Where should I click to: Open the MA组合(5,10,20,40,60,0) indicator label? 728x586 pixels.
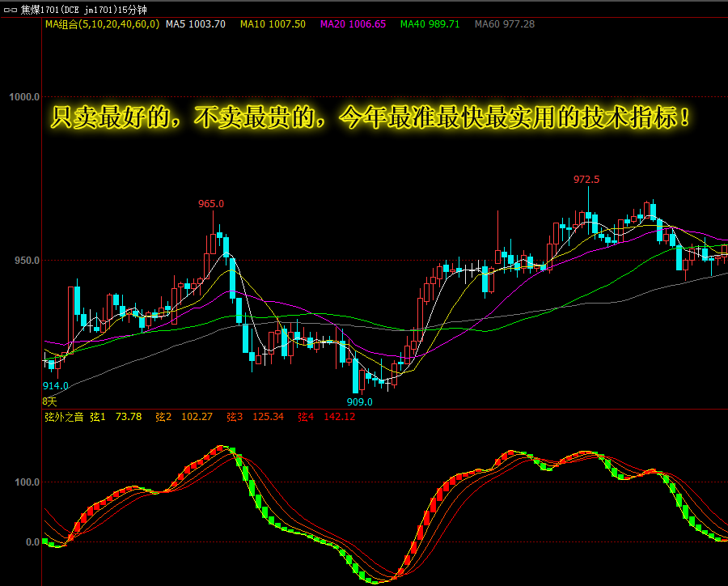[102, 24]
